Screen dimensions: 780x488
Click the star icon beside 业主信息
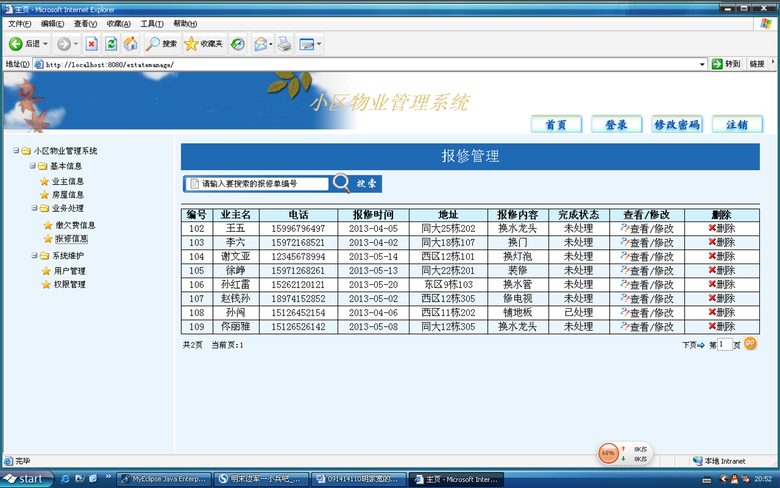pyautogui.click(x=44, y=181)
